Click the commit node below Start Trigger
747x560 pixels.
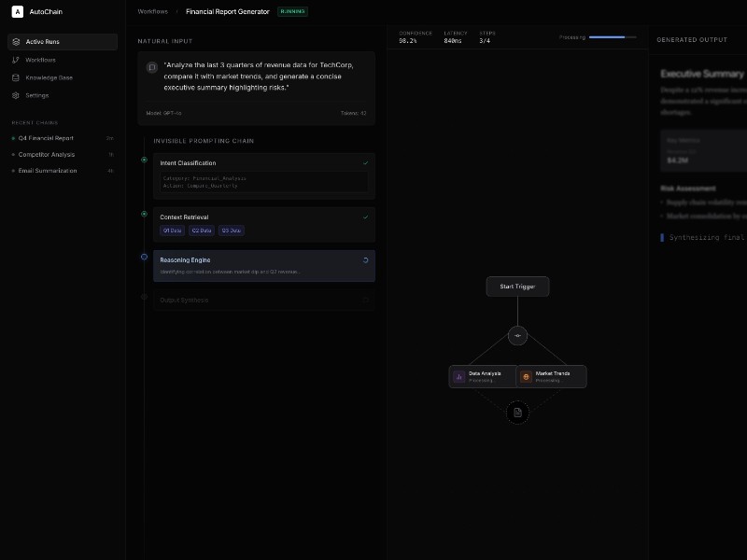[x=518, y=335]
